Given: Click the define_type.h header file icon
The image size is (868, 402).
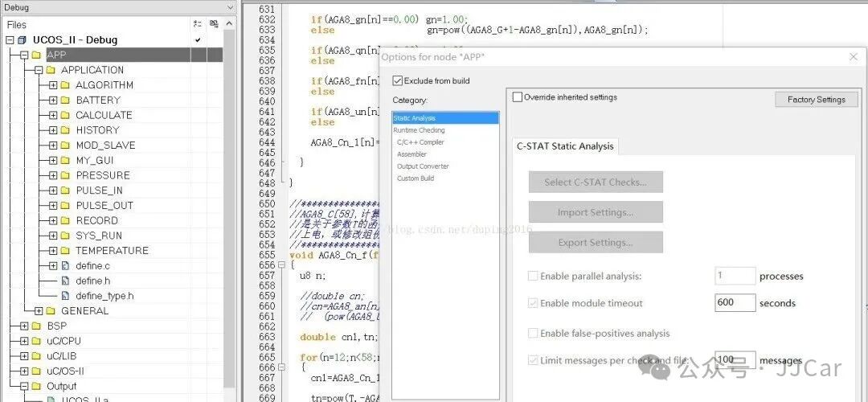Looking at the screenshot, I should (x=65, y=296).
